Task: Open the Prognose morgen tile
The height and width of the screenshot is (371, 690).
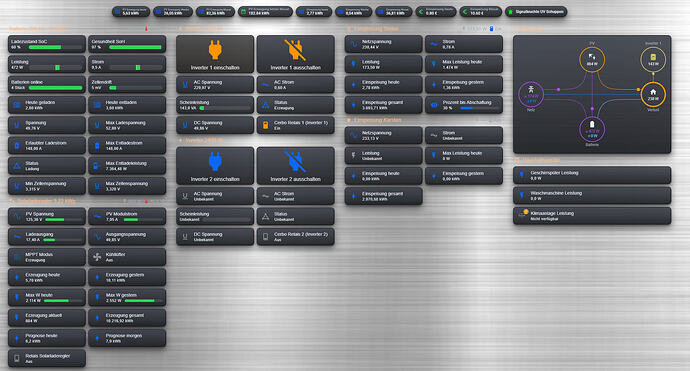Action: click(127, 338)
